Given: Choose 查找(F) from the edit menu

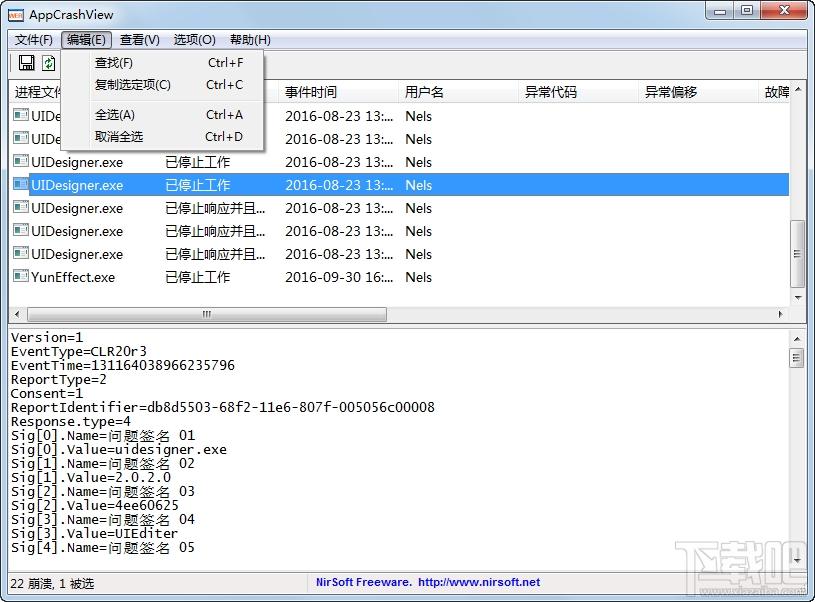Looking at the screenshot, I should pos(162,63).
